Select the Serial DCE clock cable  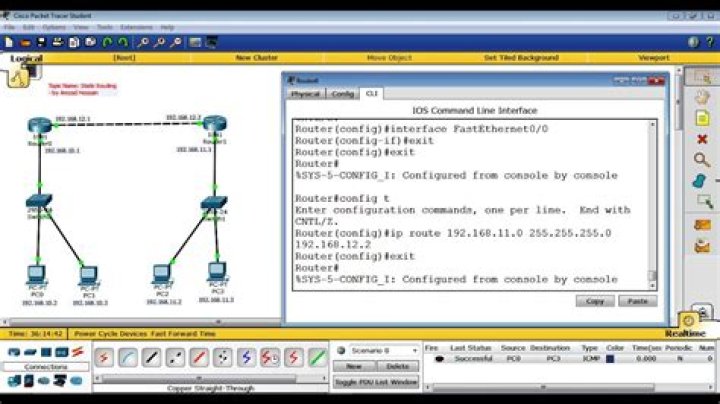[270, 357]
